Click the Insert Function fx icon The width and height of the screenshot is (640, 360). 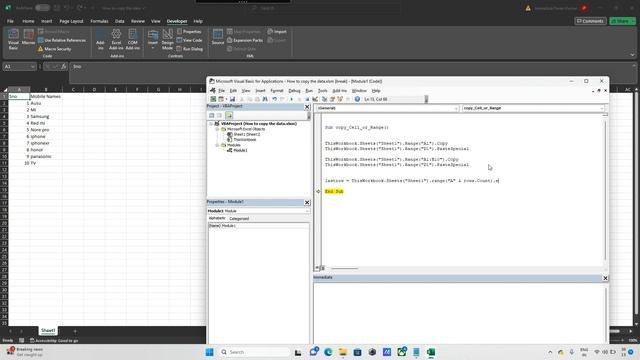pyautogui.click(x=64, y=67)
